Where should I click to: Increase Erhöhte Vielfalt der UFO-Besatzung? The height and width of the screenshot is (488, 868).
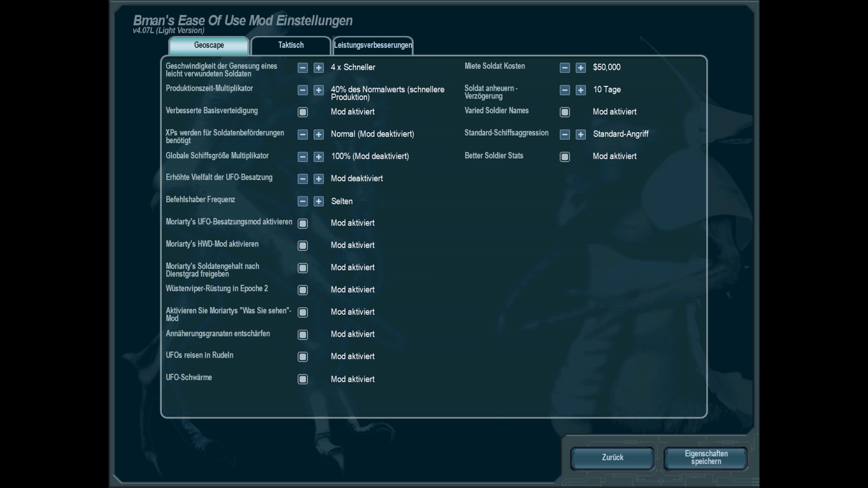pos(318,179)
